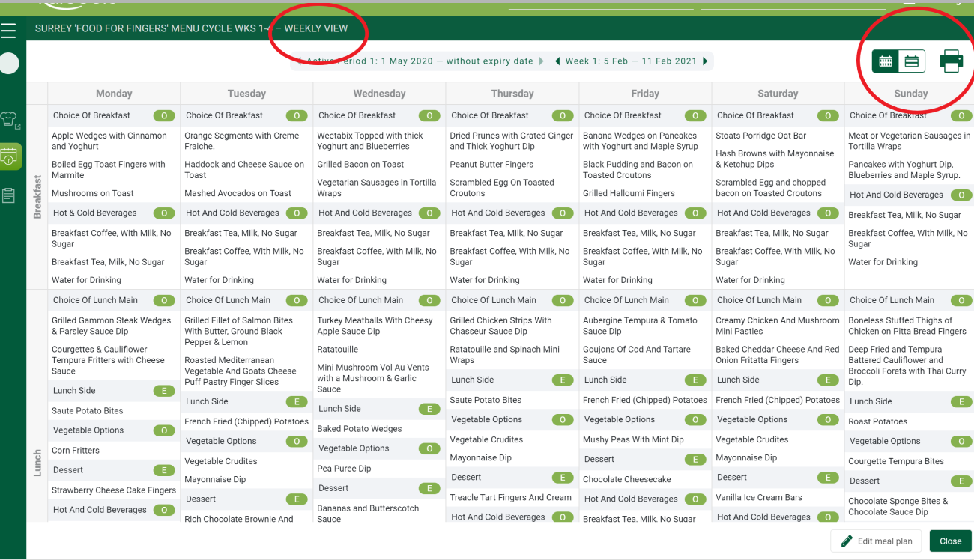
Task: Click Monday Choice Of Breakfast O badge
Action: 164,115
